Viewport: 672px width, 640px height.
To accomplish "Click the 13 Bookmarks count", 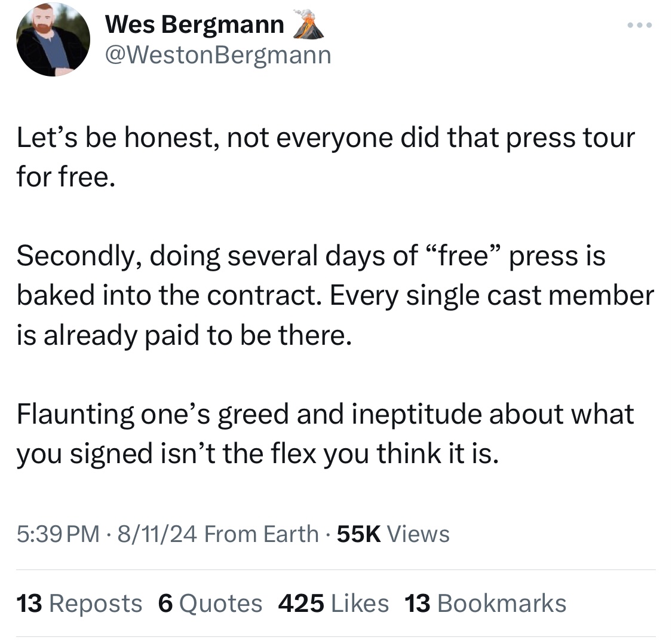I will [x=485, y=604].
